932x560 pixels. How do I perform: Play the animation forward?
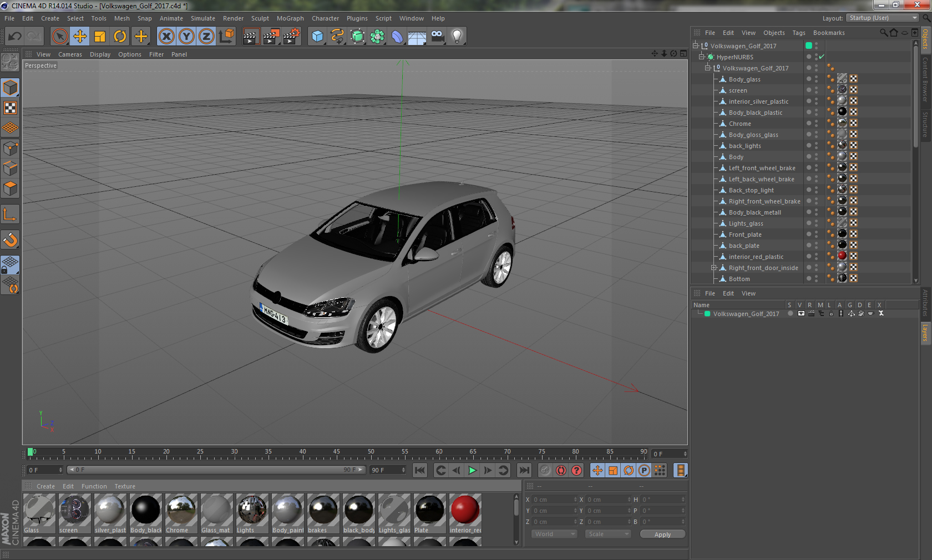pyautogui.click(x=472, y=470)
